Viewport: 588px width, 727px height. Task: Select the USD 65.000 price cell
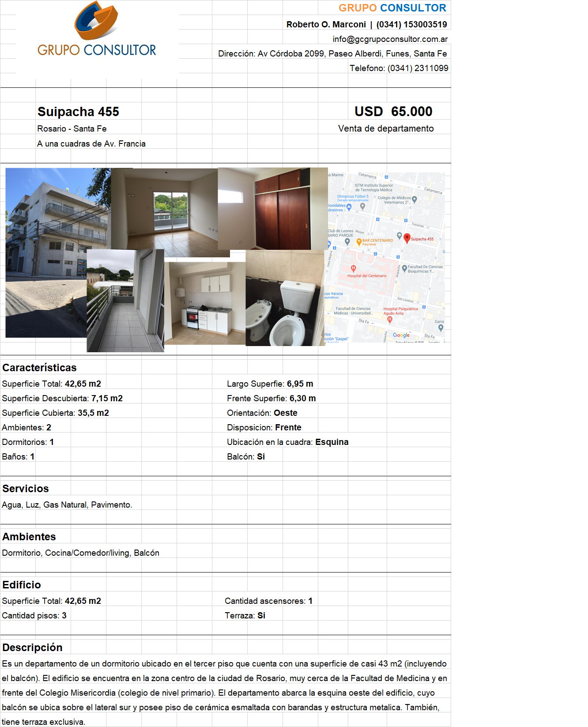[393, 112]
